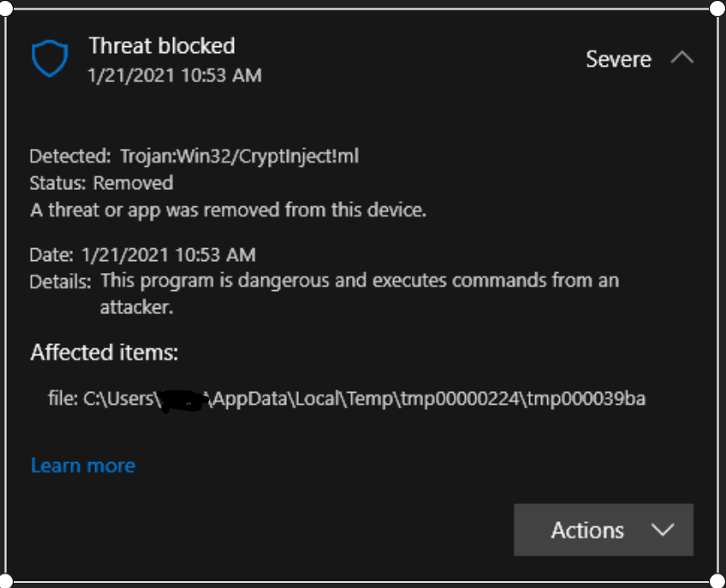Collapse the threat details with the up chevron
726x588 pixels.
(681, 58)
